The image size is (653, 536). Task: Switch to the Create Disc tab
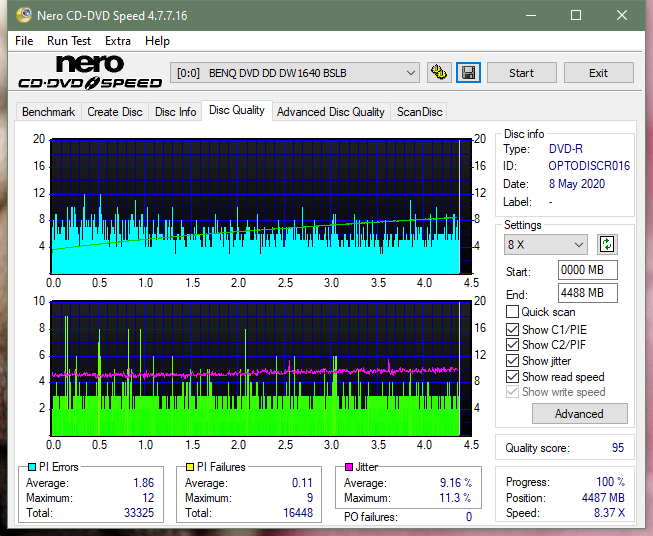pos(115,112)
